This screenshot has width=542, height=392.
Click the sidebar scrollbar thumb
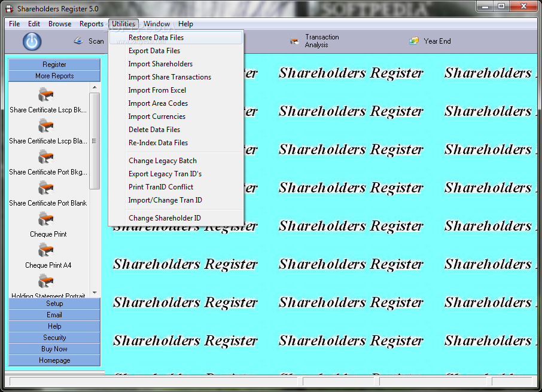95,141
